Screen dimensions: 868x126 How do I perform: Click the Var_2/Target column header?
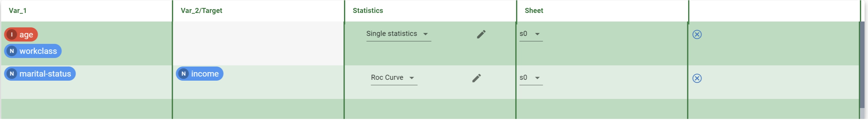(201, 11)
